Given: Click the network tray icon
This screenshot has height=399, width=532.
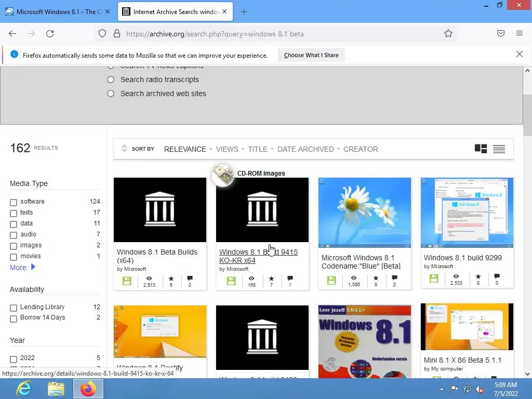Looking at the screenshot, I should (467, 389).
